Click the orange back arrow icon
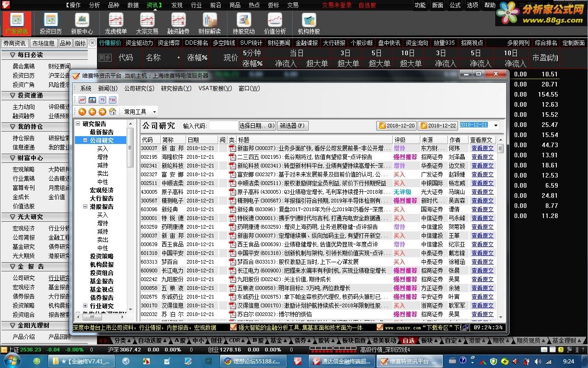 point(92,112)
